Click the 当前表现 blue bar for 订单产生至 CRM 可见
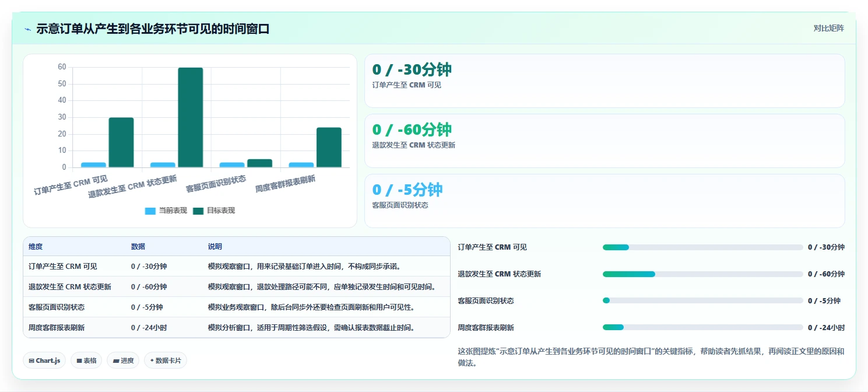Viewport: 868px width, 392px height. point(93,165)
